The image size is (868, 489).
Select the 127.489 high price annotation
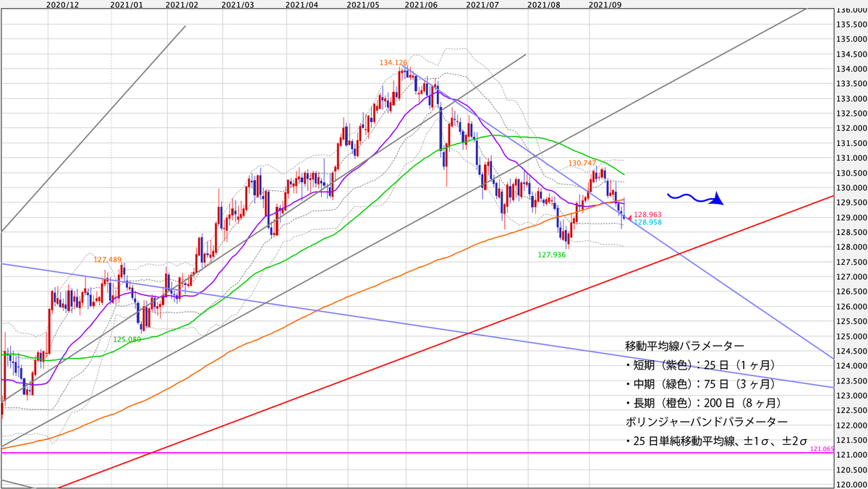[x=107, y=258]
